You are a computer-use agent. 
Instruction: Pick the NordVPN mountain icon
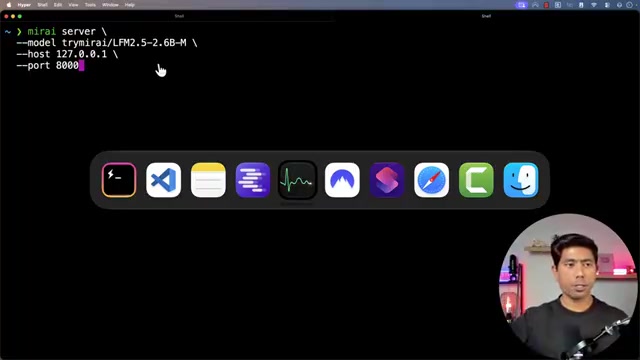[342, 180]
